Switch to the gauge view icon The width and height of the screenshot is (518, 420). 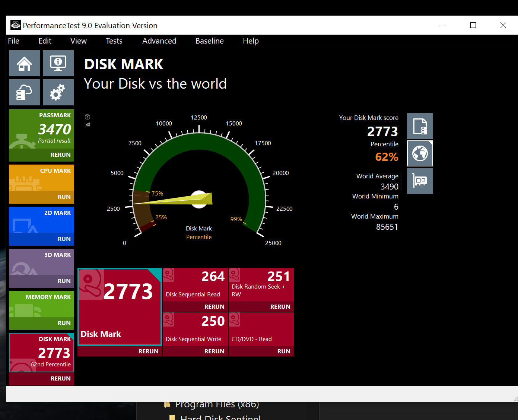coord(88,117)
